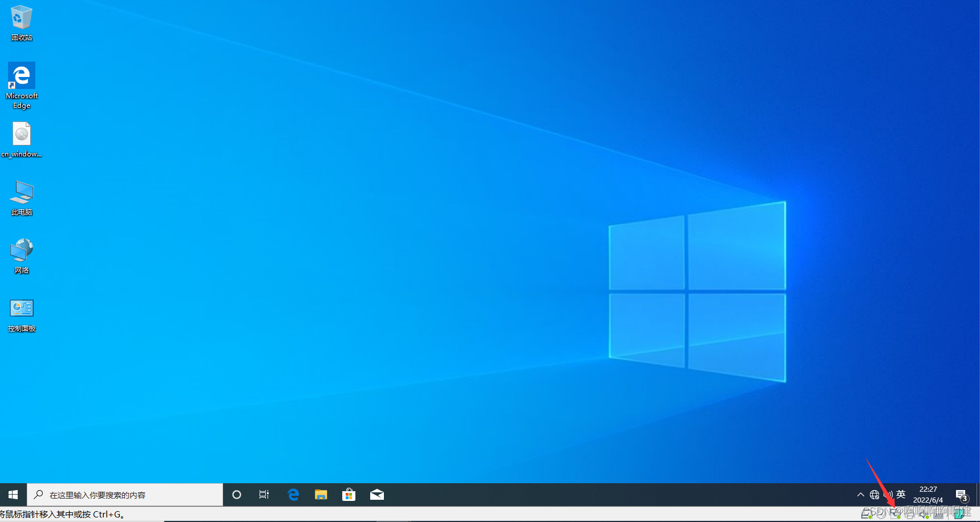The height and width of the screenshot is (522, 980).
Task: Expand the hidden system tray icons
Action: coord(861,495)
